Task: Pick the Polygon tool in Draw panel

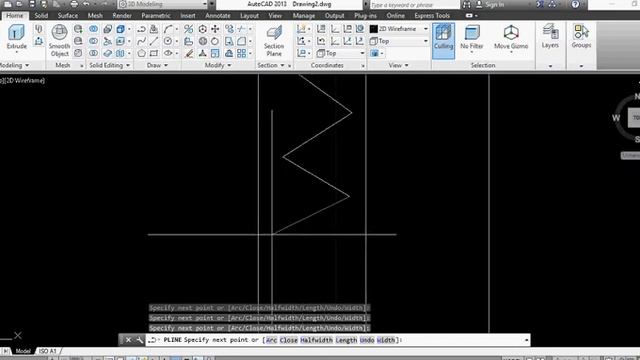Action: pos(141,53)
